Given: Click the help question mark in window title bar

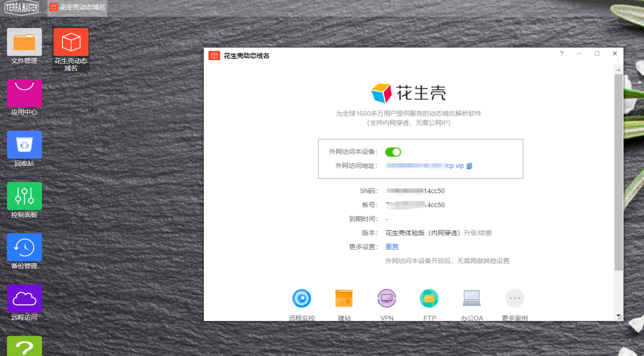Looking at the screenshot, I should click(x=562, y=54).
